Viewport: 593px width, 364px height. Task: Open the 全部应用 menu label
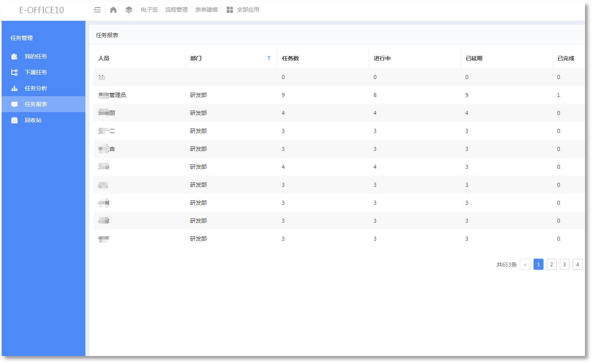coord(248,10)
